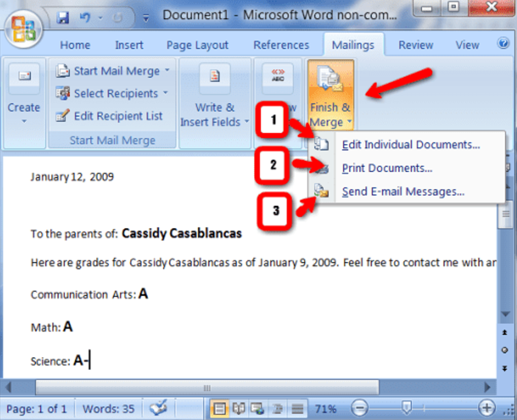The width and height of the screenshot is (517, 420).
Task: Switch to Draft view
Action: [297, 409]
